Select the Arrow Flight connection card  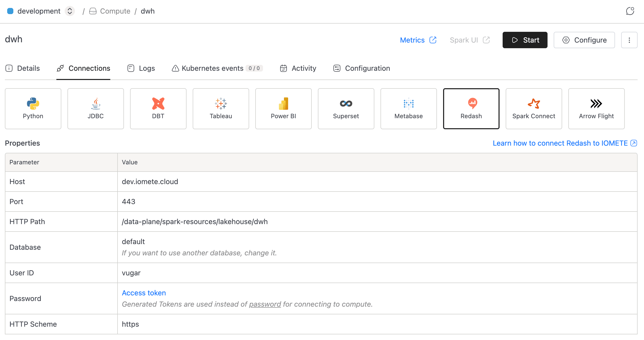pos(597,109)
